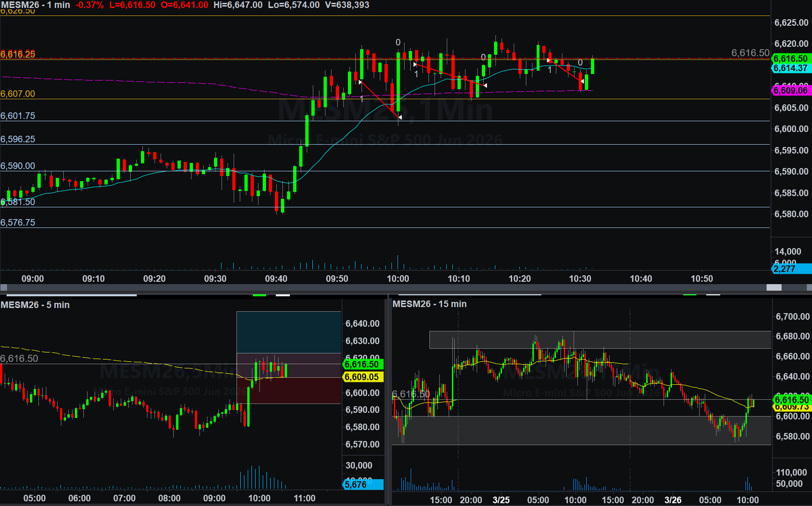This screenshot has height=506, width=812.
Task: Select the cyan 2,277 volume tag
Action: [x=790, y=269]
